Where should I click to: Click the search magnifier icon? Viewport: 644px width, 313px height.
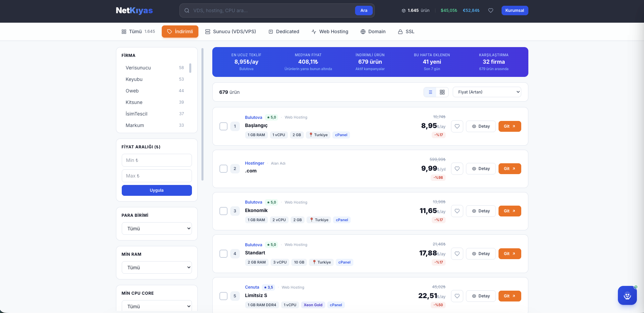pos(187,11)
